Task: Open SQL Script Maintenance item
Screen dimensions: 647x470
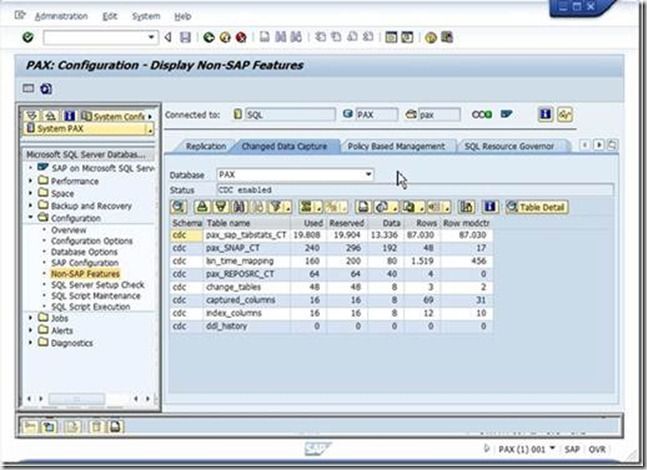Action: (96, 296)
